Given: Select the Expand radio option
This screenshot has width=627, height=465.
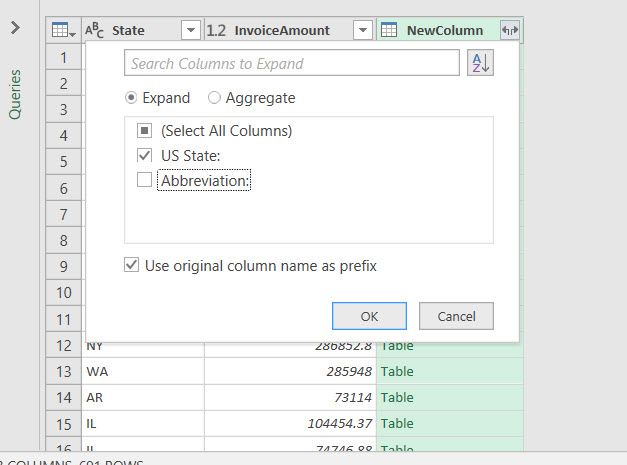Looking at the screenshot, I should coord(131,98).
